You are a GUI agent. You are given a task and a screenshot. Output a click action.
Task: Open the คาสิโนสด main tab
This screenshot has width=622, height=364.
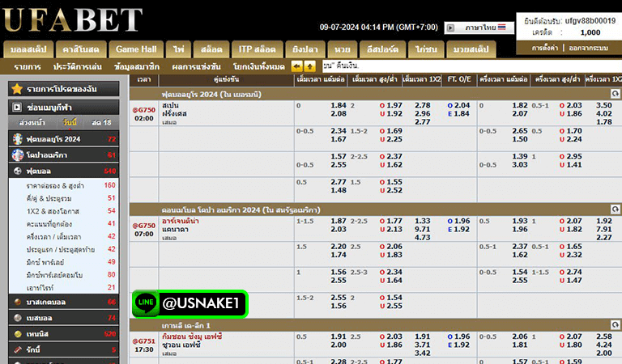(81, 49)
